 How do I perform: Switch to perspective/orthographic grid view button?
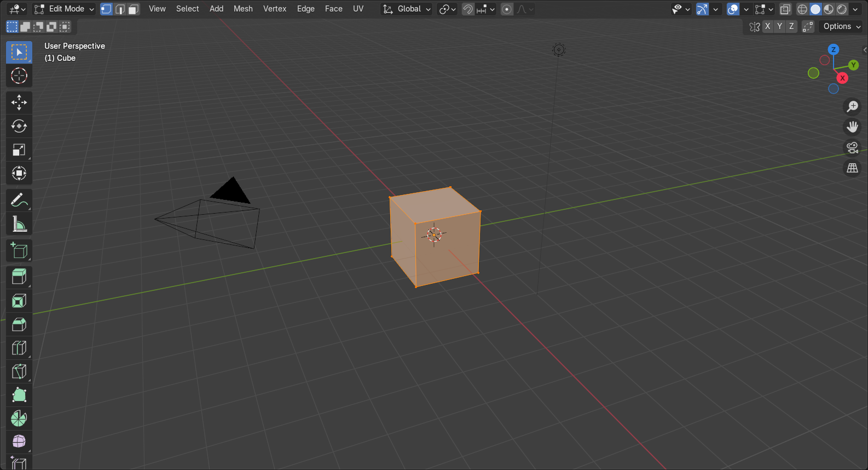pos(852,168)
